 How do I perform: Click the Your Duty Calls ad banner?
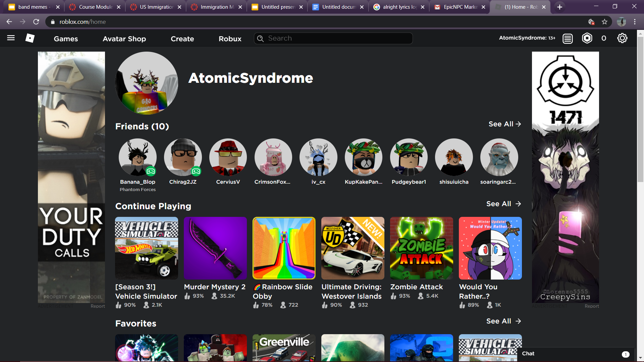click(71, 177)
